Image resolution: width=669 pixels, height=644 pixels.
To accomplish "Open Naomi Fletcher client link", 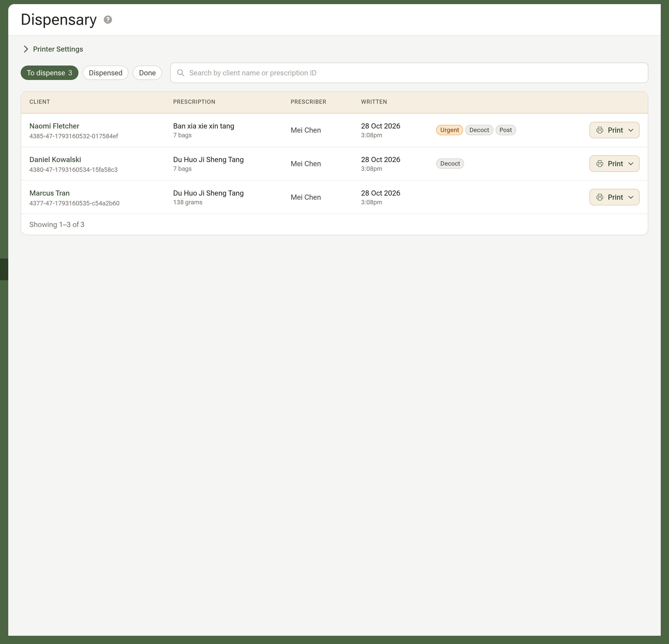I will [x=54, y=126].
